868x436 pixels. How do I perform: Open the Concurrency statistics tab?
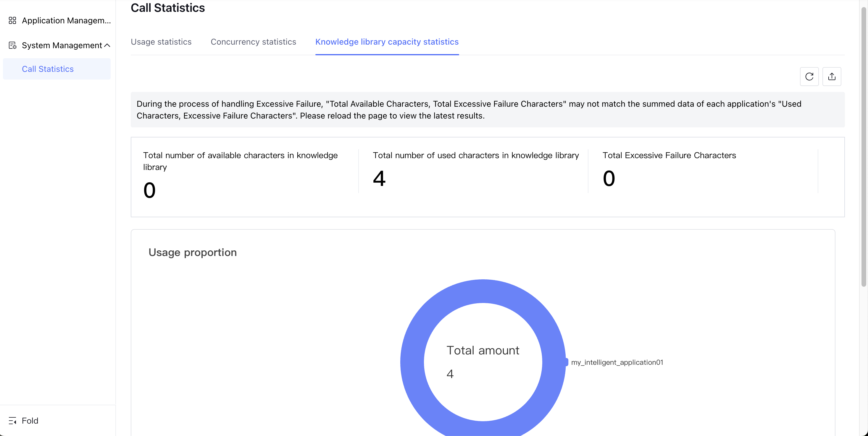click(x=253, y=42)
